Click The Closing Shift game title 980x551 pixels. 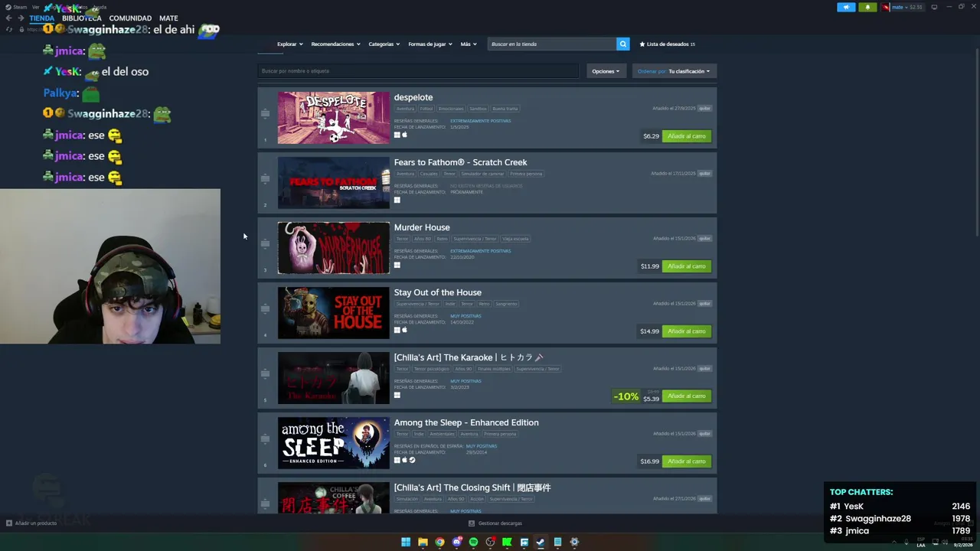pos(472,487)
